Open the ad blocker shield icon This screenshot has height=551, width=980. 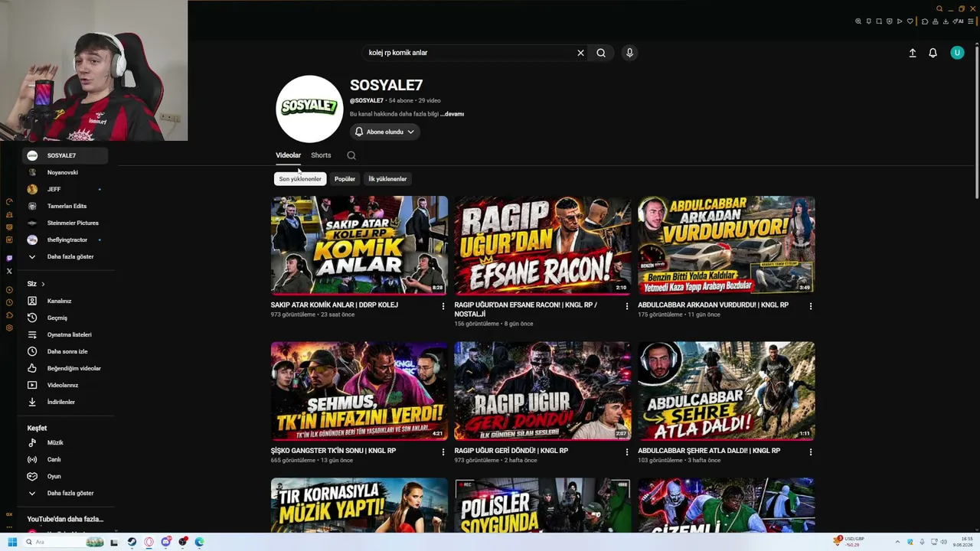(x=889, y=21)
